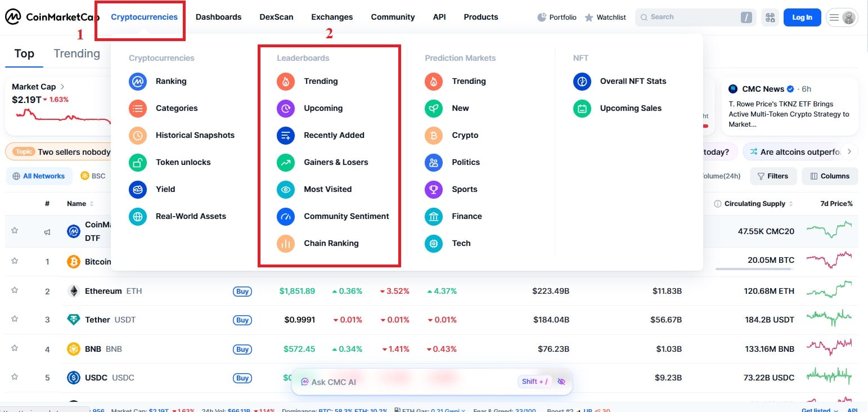The width and height of the screenshot is (868, 412).
Task: Click the Search input field
Action: pyautogui.click(x=696, y=17)
